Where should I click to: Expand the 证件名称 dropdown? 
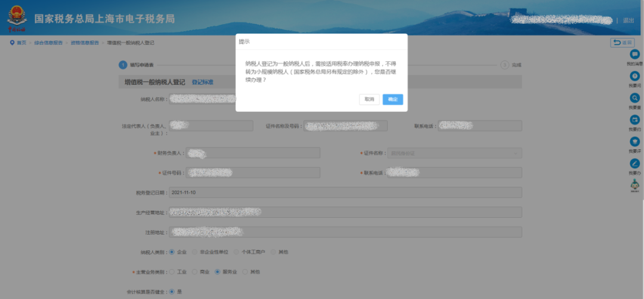pyautogui.click(x=454, y=153)
